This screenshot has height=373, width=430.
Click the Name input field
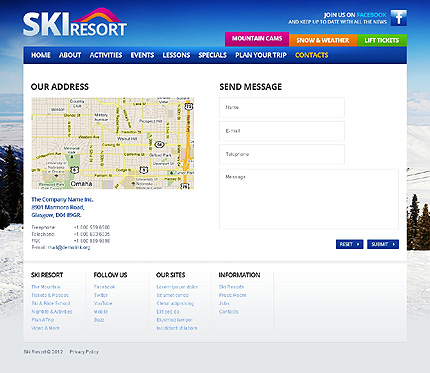click(x=282, y=107)
